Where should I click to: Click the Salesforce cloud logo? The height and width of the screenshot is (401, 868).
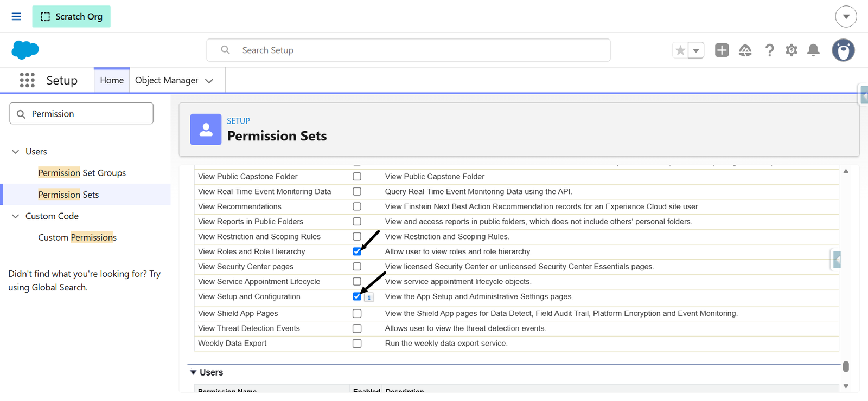tap(25, 50)
